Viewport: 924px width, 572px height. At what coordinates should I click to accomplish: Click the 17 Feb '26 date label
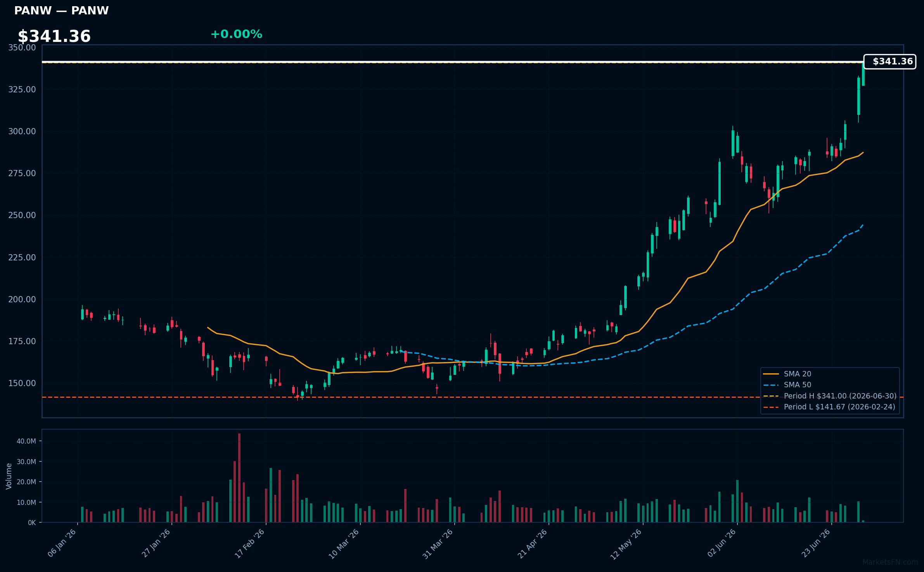click(250, 543)
